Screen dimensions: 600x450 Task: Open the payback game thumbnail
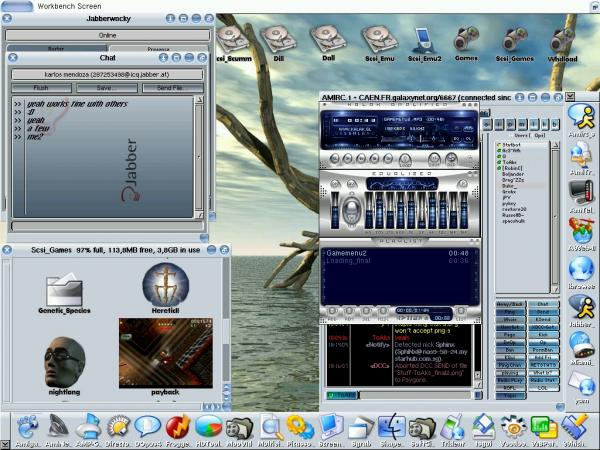(x=165, y=357)
